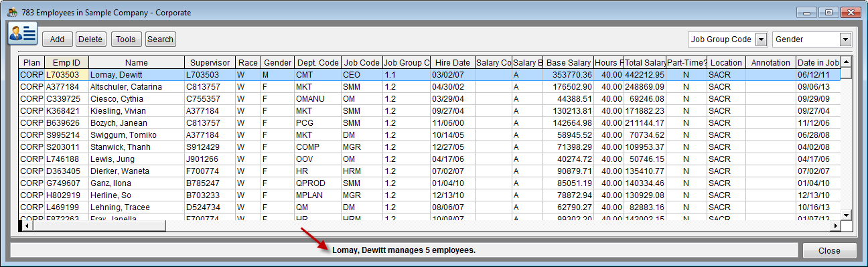Click employee ID cell S995214
868x267 pixels.
[66, 135]
